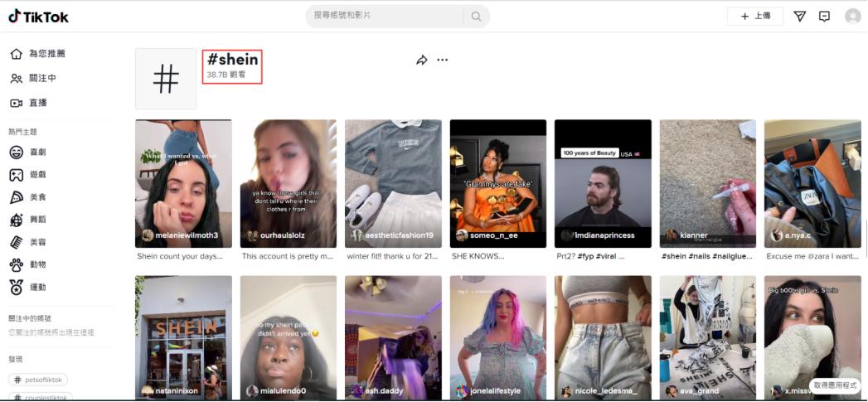
Task: Select 美食 food topic
Action: pyautogui.click(x=27, y=197)
